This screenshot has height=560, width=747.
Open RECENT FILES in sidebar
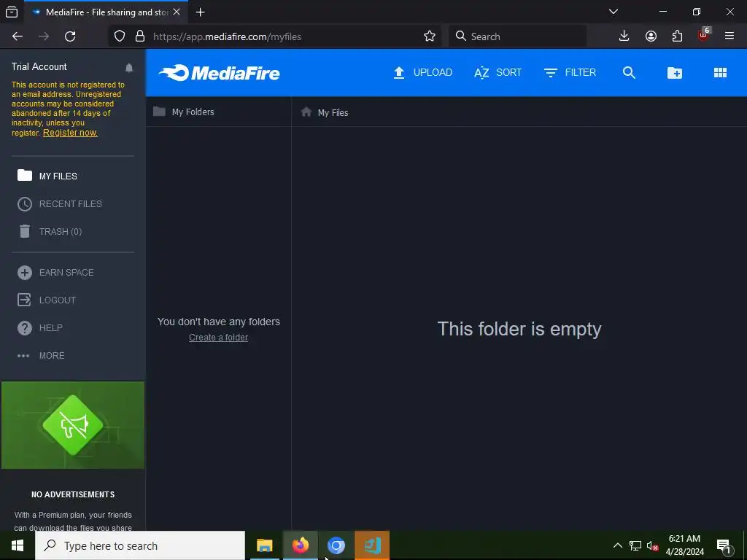(60, 204)
